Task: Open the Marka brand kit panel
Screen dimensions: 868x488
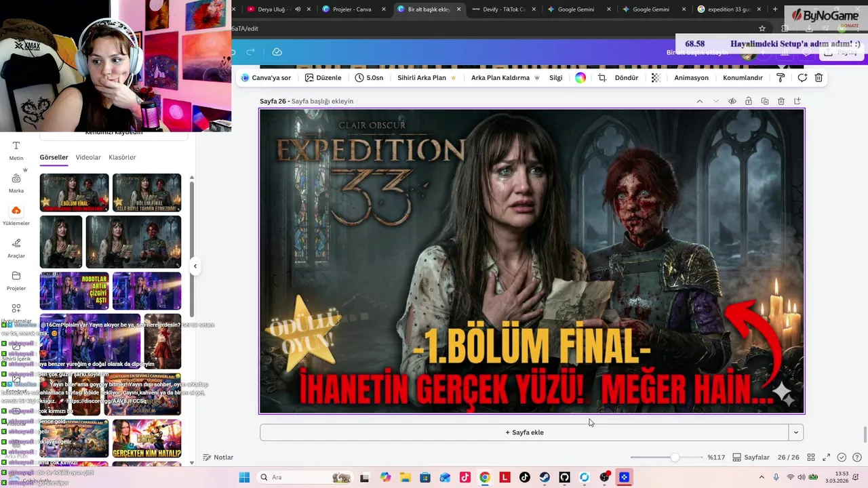Action: [16, 183]
